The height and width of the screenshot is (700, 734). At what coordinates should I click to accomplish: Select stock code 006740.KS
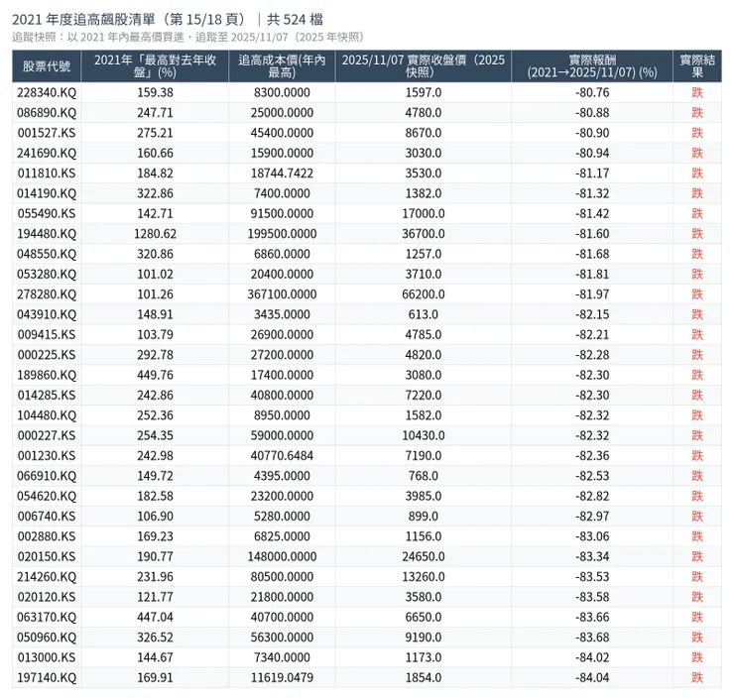point(47,517)
